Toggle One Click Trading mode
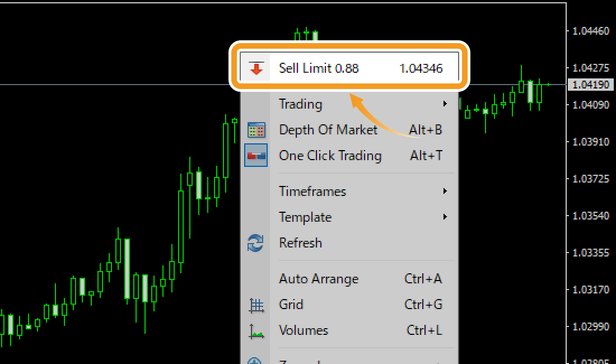The image size is (616, 364). (330, 156)
